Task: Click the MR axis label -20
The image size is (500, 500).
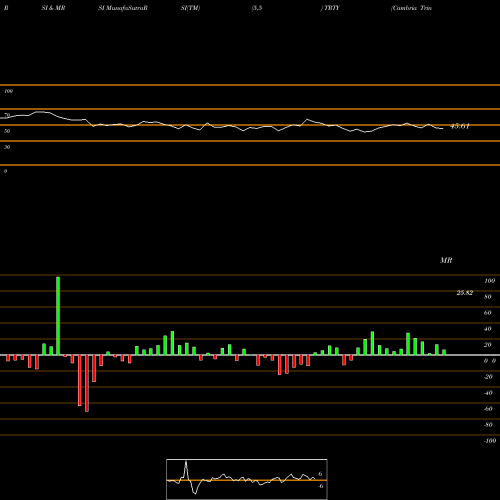Action: pyautogui.click(x=488, y=377)
